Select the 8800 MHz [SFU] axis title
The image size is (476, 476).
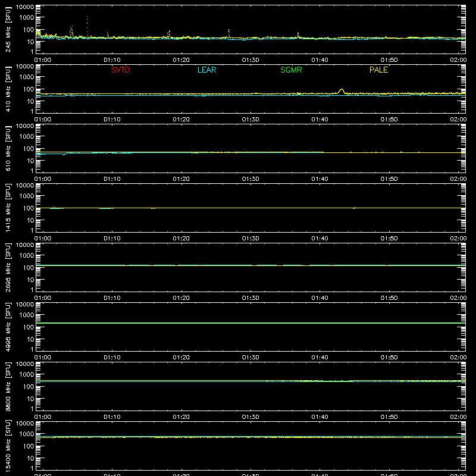click(8, 386)
